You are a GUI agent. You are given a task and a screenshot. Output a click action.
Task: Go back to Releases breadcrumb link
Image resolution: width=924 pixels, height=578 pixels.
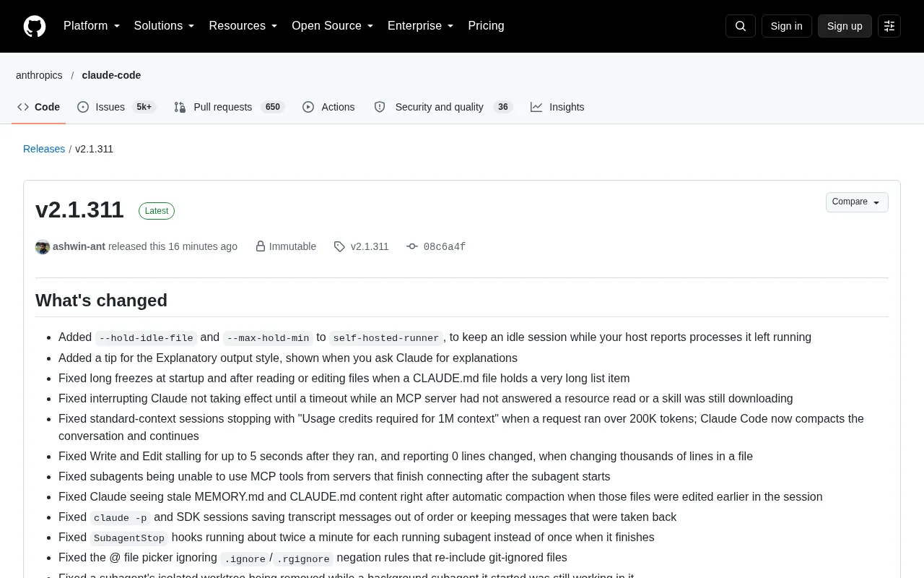[44, 149]
